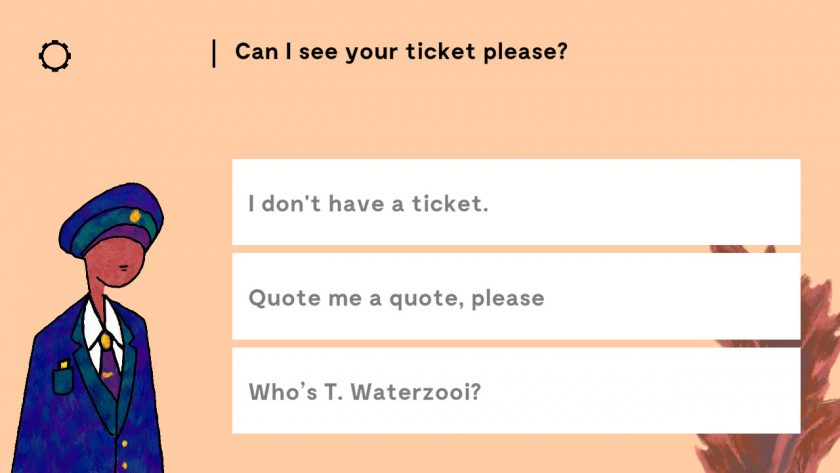
Task: Pick the "Who's T. Waterzooi?" response
Action: point(516,391)
